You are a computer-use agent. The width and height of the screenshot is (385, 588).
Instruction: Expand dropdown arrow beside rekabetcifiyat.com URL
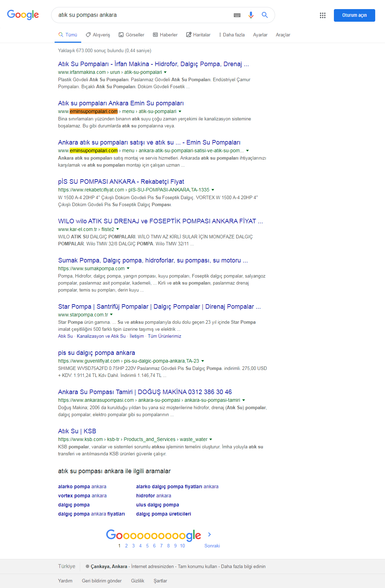click(x=213, y=190)
